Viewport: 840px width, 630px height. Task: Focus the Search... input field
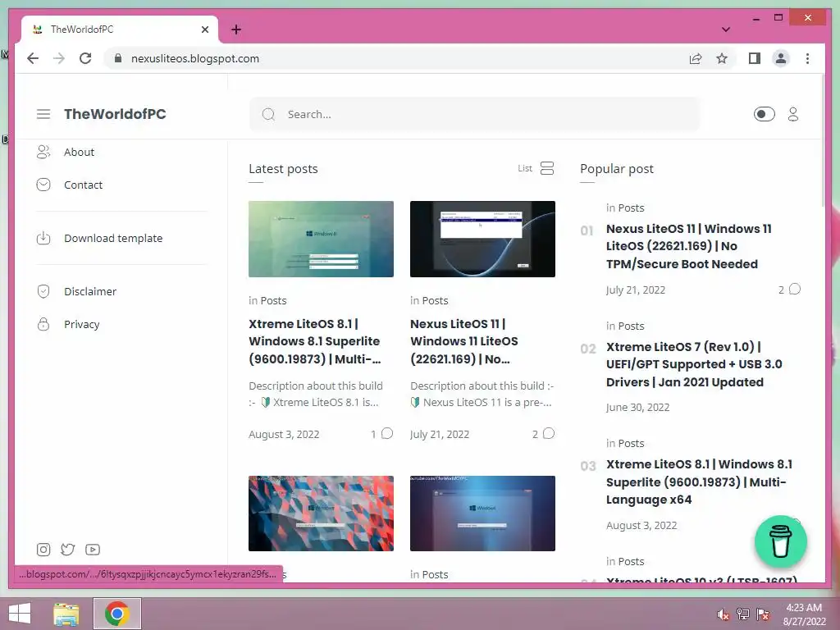pos(475,114)
